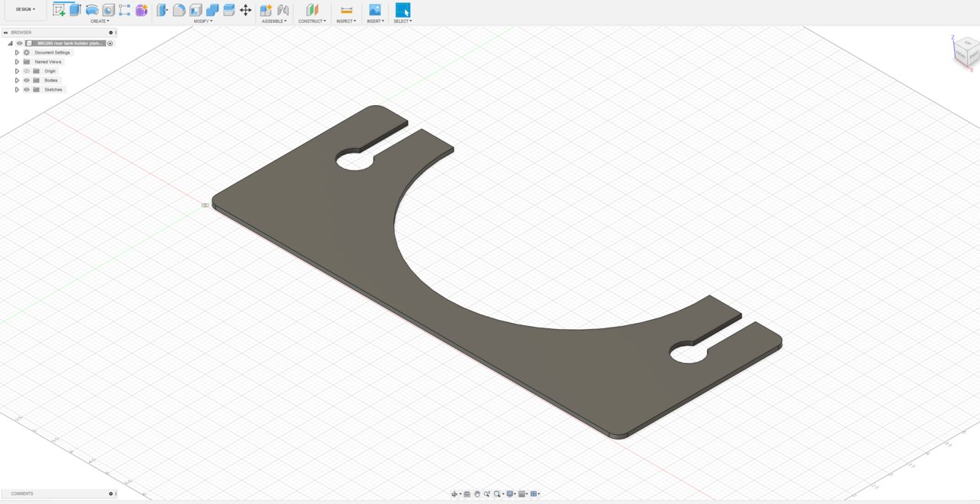Start Create Sketch tool
980x504 pixels.
[x=59, y=10]
